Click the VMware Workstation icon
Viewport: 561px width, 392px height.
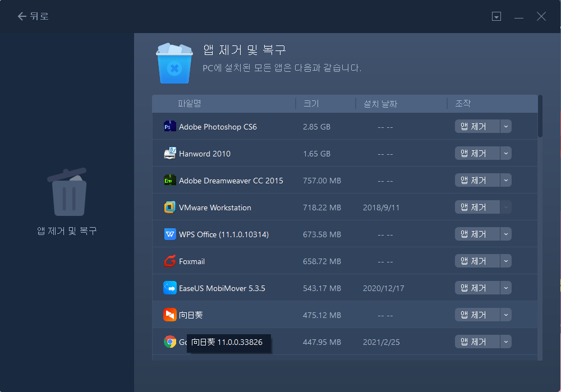tap(169, 207)
